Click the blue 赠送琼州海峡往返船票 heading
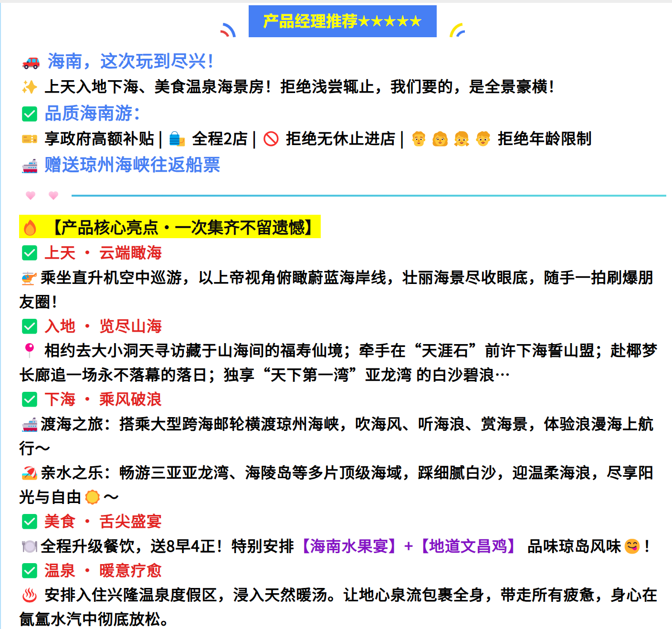The width and height of the screenshot is (672, 629). point(132,165)
